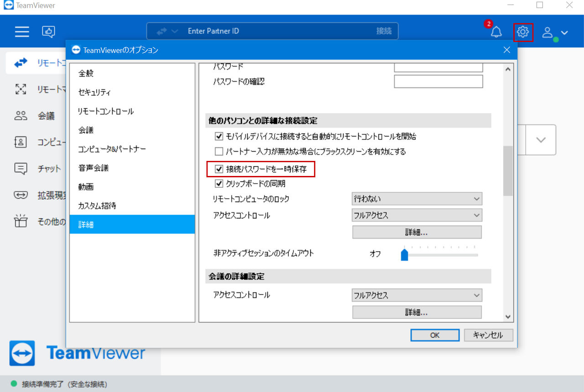Open the gift box more-features icon

point(21,222)
